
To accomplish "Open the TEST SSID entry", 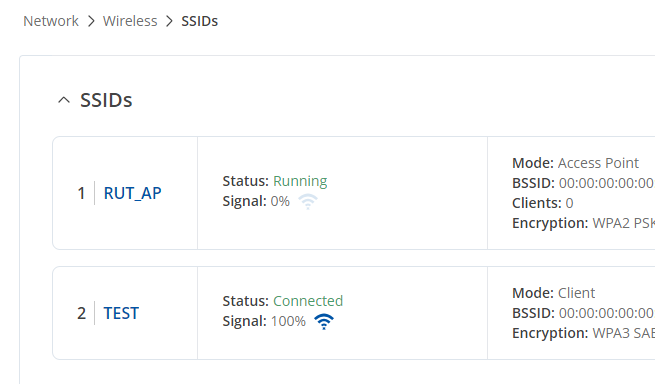I will 121,313.
